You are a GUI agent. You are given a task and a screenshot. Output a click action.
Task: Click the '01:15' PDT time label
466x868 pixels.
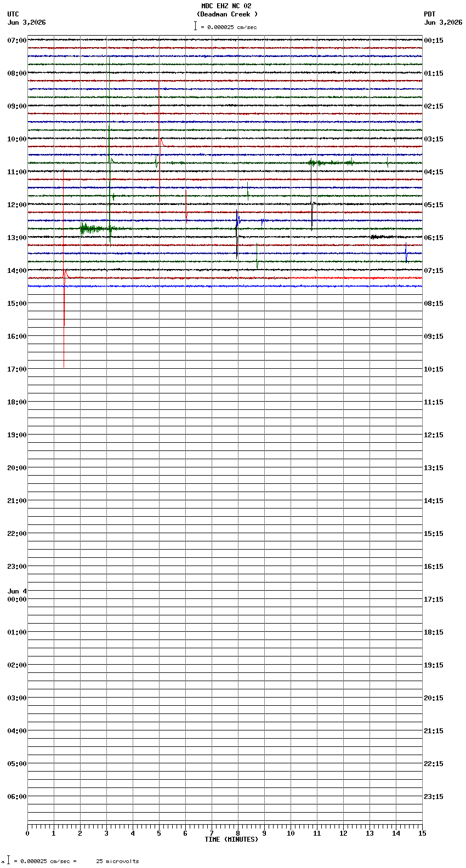pyautogui.click(x=434, y=73)
